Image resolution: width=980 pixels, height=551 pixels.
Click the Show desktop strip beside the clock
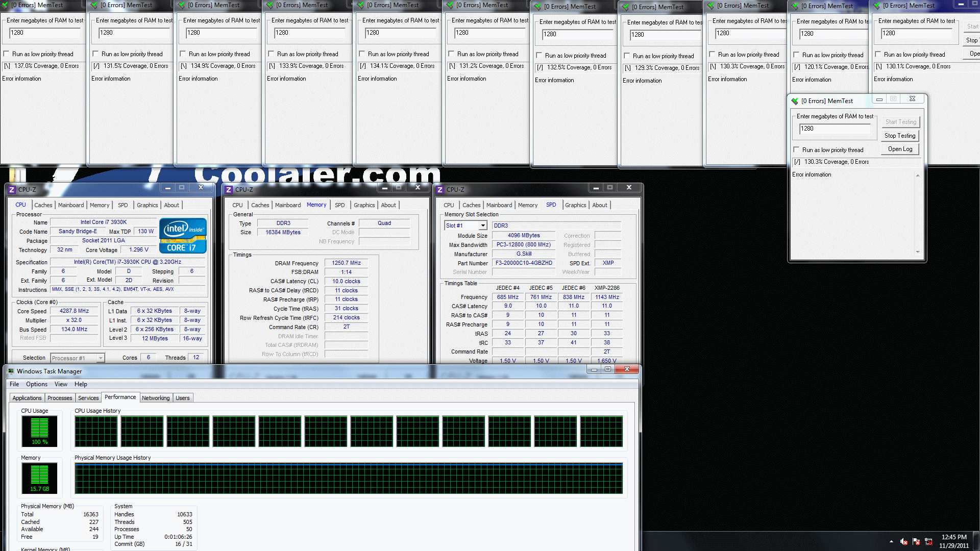coord(976,541)
